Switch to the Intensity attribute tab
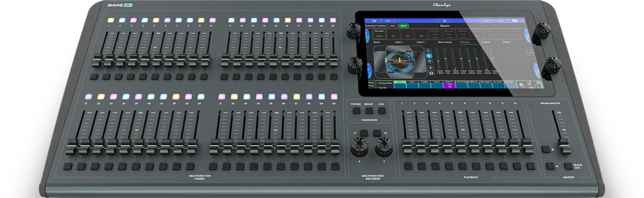The width and height of the screenshot is (644, 198). coord(370,26)
